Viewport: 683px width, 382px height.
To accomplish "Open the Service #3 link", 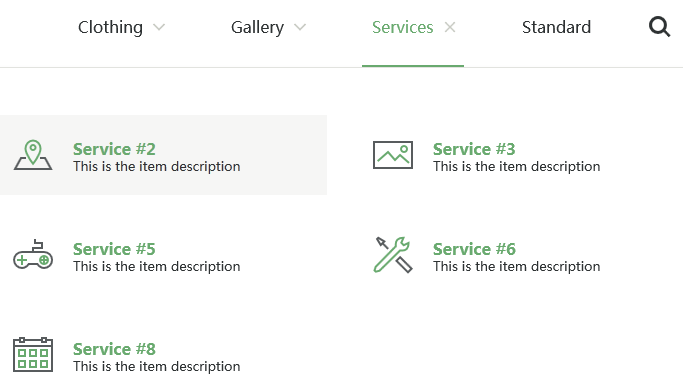I will pyautogui.click(x=474, y=149).
